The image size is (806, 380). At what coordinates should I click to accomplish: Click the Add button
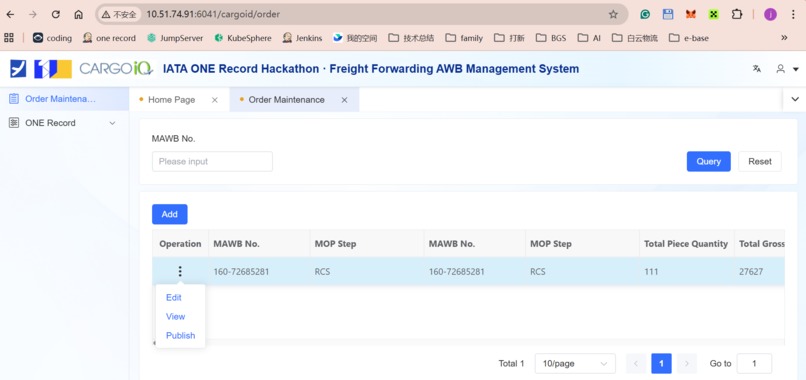(170, 214)
